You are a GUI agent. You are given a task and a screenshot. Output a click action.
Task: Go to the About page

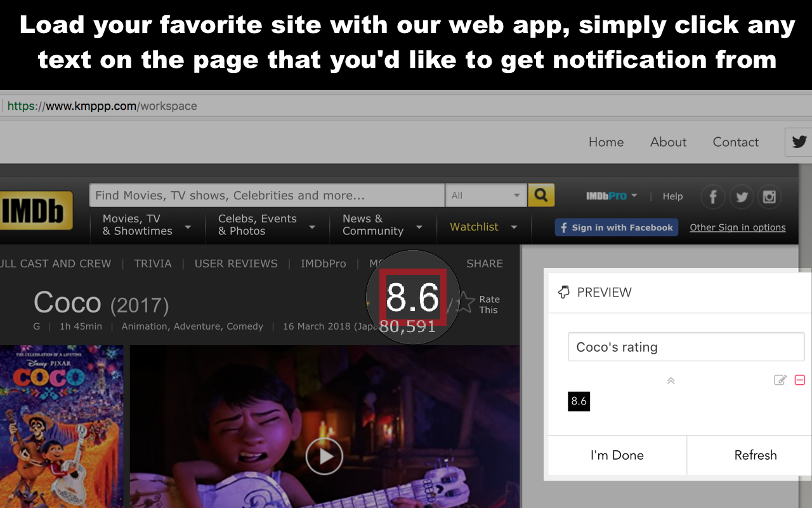tap(668, 142)
